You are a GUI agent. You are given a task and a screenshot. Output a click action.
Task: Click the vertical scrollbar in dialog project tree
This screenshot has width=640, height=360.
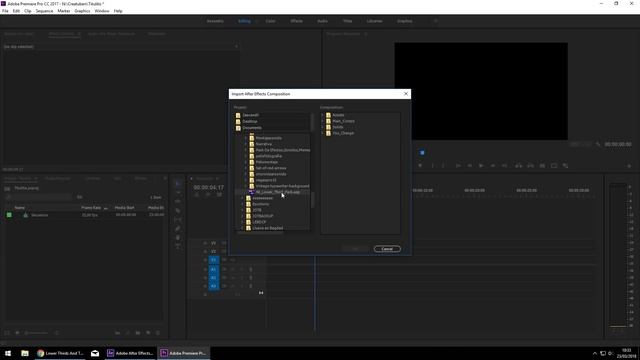(313, 200)
